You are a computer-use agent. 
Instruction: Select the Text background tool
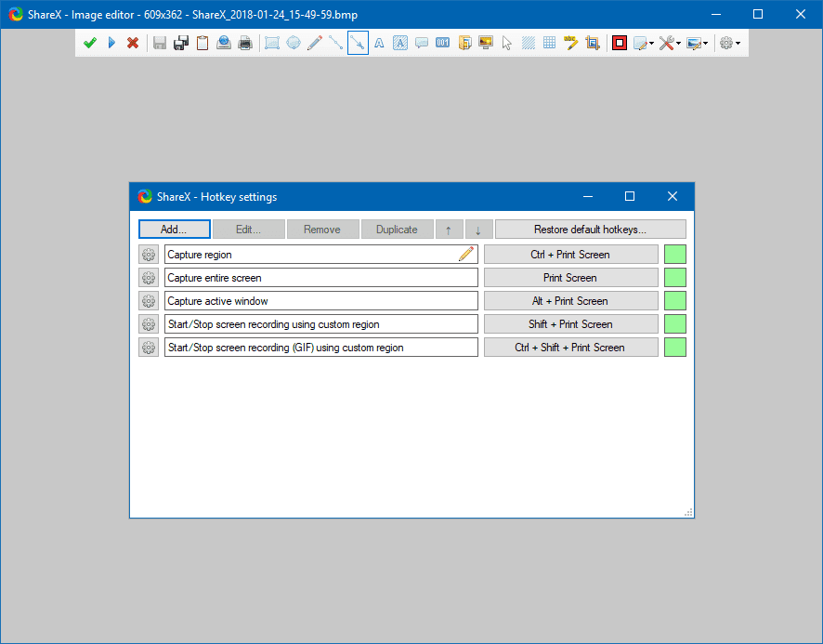pos(400,43)
